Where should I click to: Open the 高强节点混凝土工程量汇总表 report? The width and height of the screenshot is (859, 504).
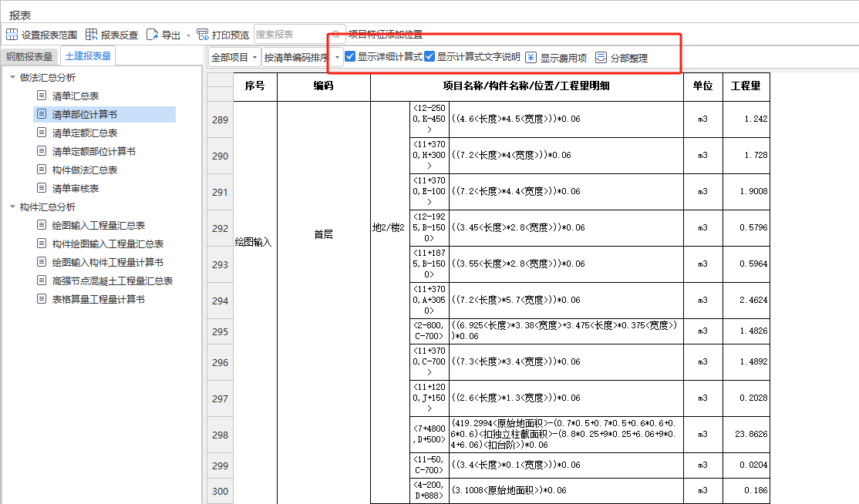113,281
